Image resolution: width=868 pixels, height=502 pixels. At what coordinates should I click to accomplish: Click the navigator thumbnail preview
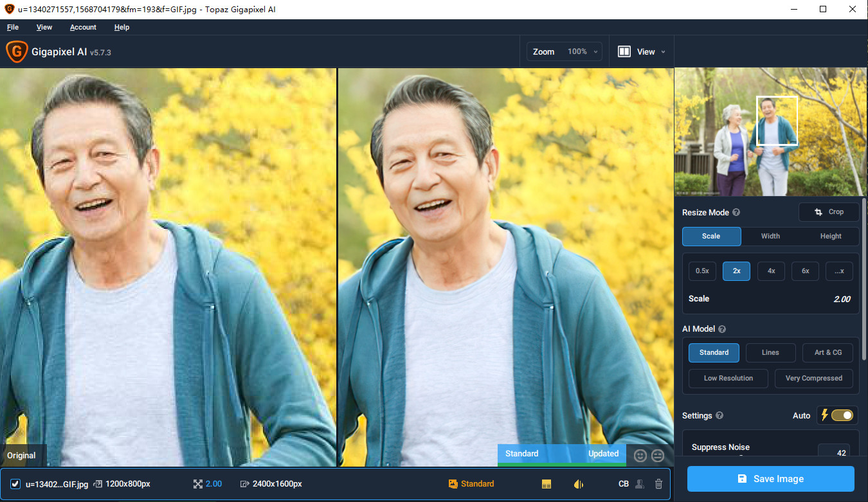pyautogui.click(x=770, y=132)
